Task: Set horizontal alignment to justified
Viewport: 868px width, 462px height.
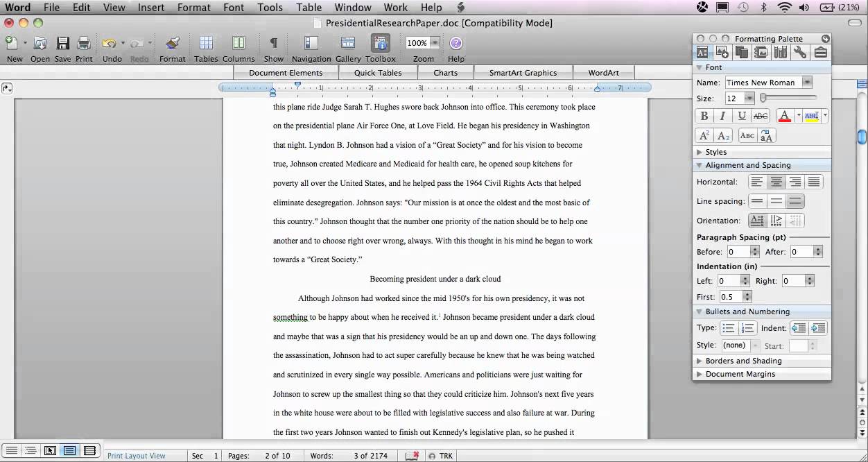Action: pos(814,182)
